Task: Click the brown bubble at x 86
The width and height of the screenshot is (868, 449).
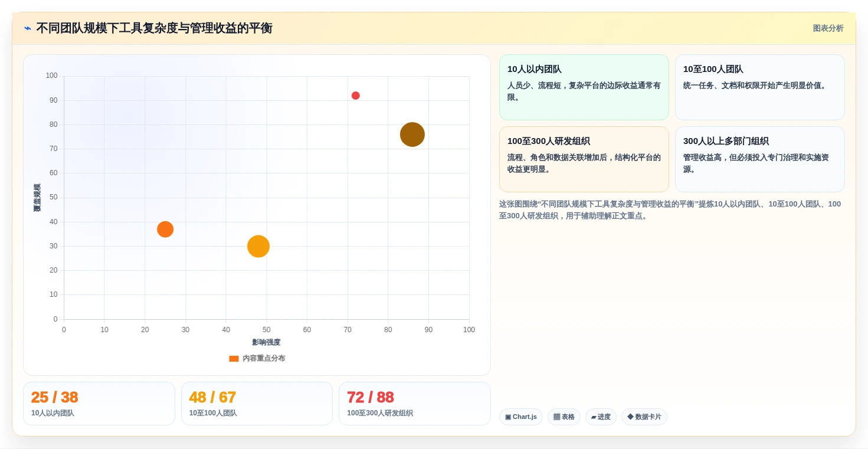Action: coord(412,135)
